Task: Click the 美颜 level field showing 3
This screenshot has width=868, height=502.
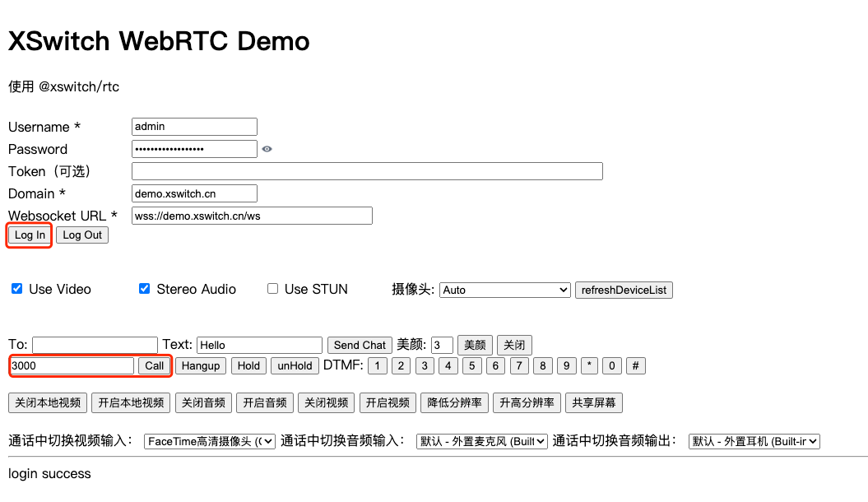Action: pos(442,345)
